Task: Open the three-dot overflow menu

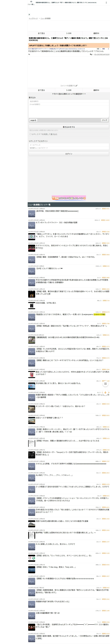Action: coord(106,2)
